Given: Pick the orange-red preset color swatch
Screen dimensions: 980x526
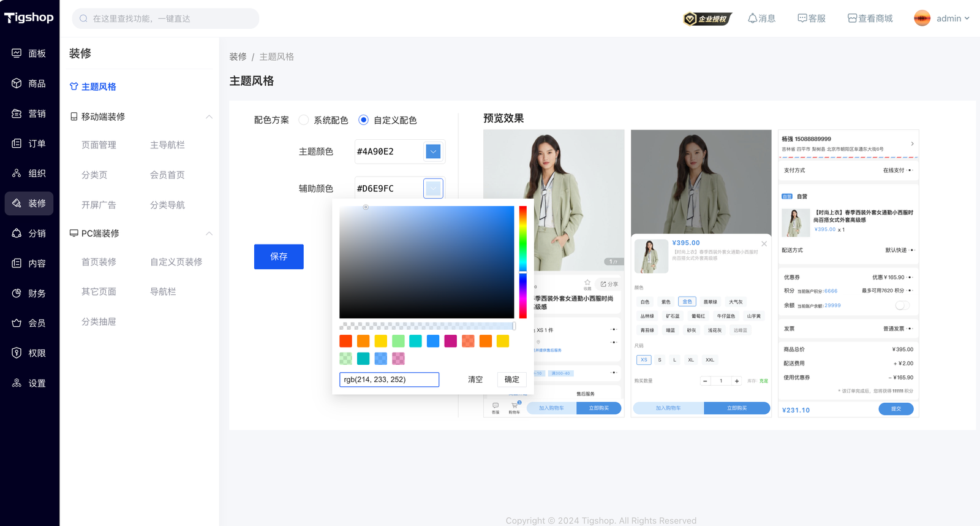Looking at the screenshot, I should click(345, 341).
